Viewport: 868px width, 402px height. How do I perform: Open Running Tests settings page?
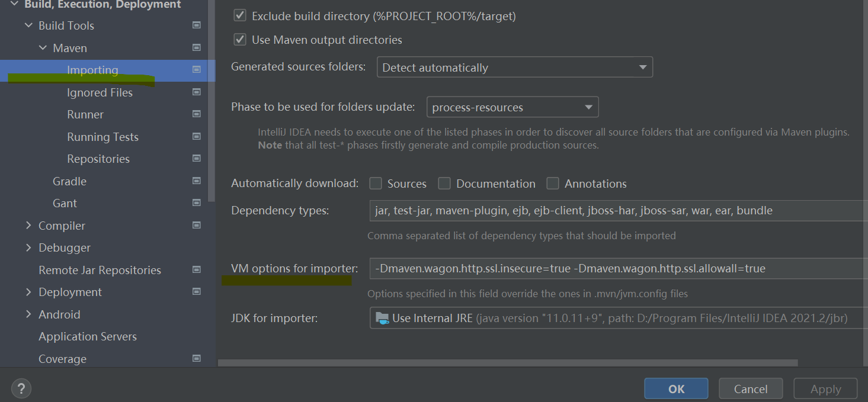104,137
